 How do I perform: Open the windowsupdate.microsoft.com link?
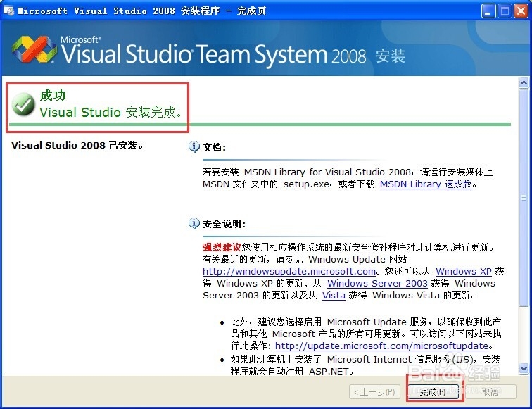pyautogui.click(x=289, y=272)
